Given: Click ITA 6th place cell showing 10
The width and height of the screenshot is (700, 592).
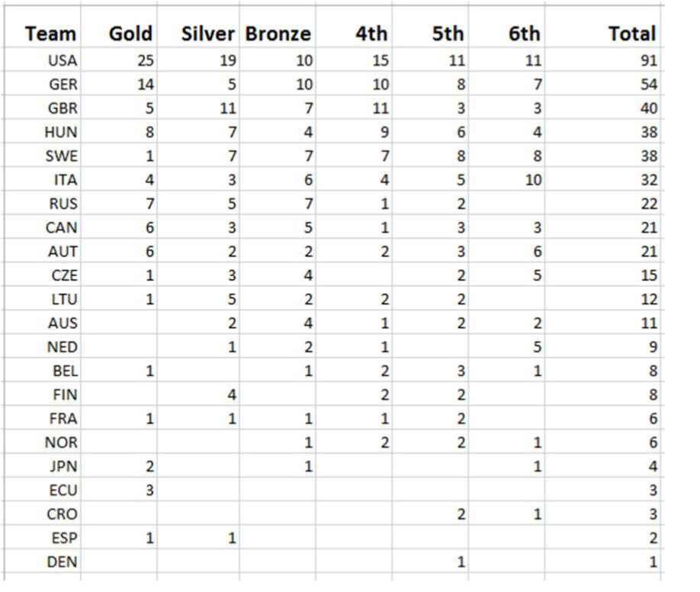Looking at the screenshot, I should (506, 179).
